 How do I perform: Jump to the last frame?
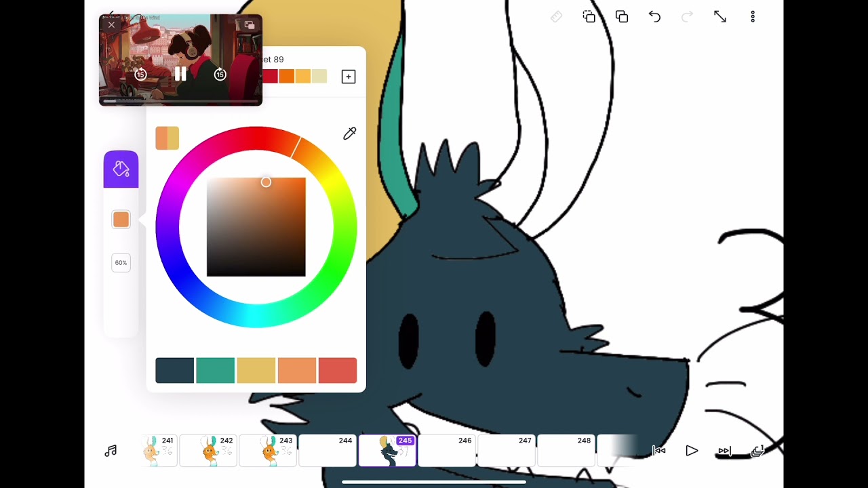pos(724,451)
